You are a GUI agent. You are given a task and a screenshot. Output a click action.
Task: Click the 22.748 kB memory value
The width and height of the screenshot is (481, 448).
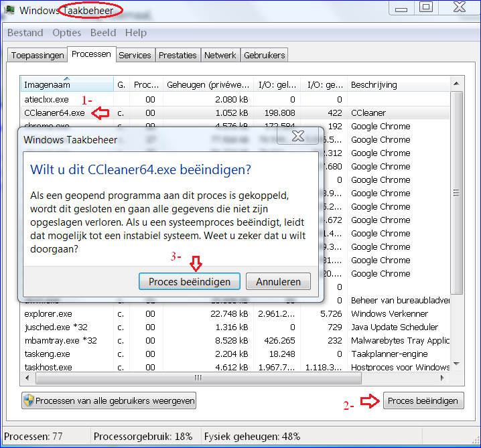[229, 313]
